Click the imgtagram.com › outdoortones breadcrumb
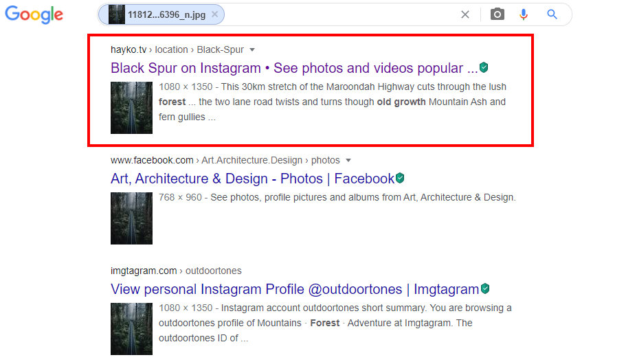626x364 pixels. click(x=176, y=271)
